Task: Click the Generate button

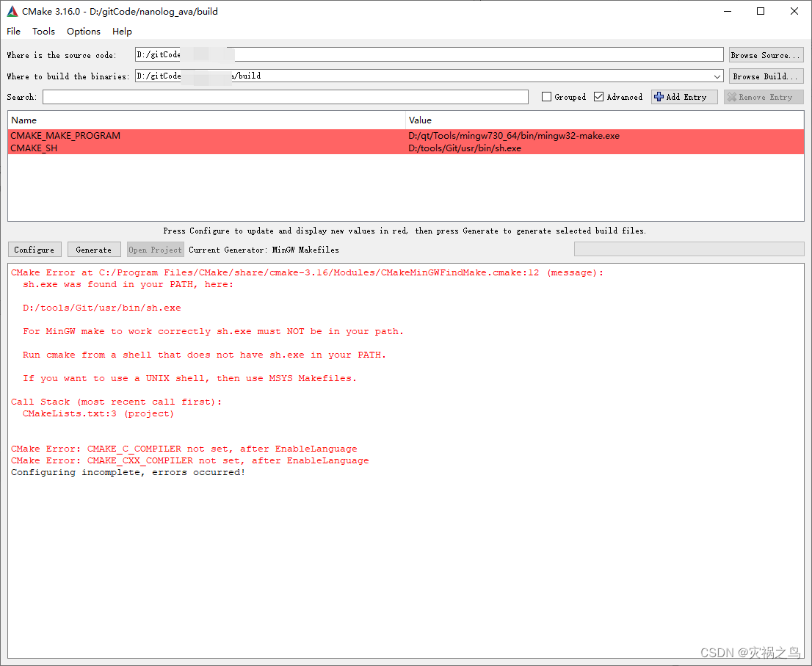Action: [x=94, y=250]
